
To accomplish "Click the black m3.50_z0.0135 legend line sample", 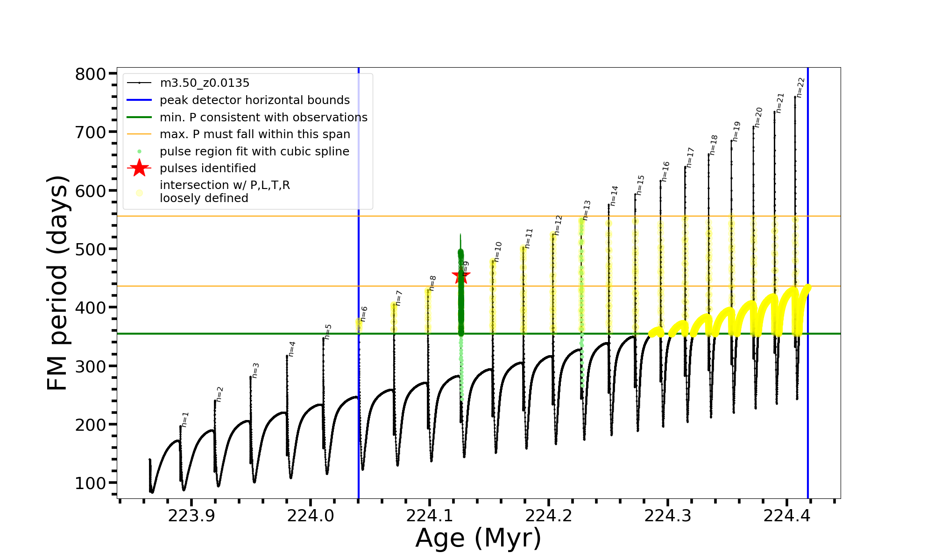I will (x=139, y=83).
